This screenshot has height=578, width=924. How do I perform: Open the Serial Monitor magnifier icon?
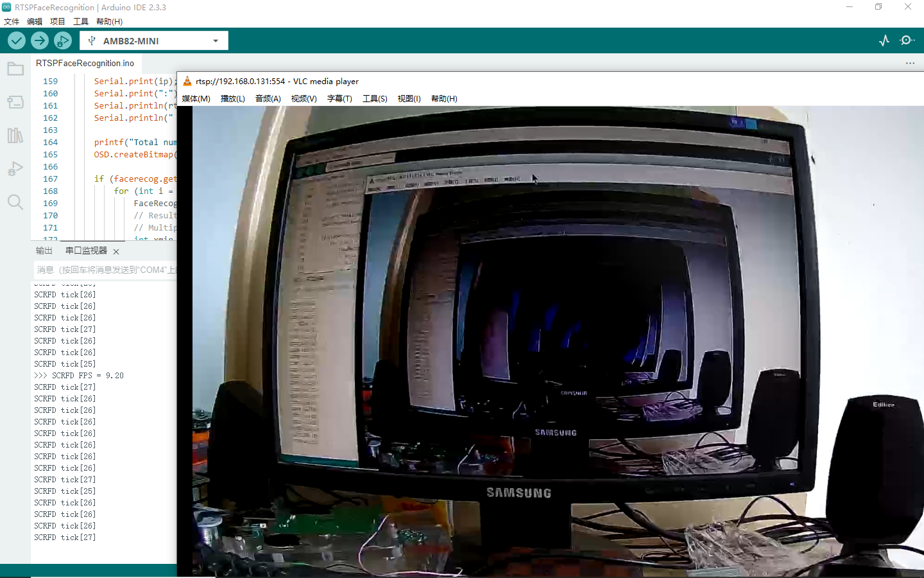tap(907, 40)
